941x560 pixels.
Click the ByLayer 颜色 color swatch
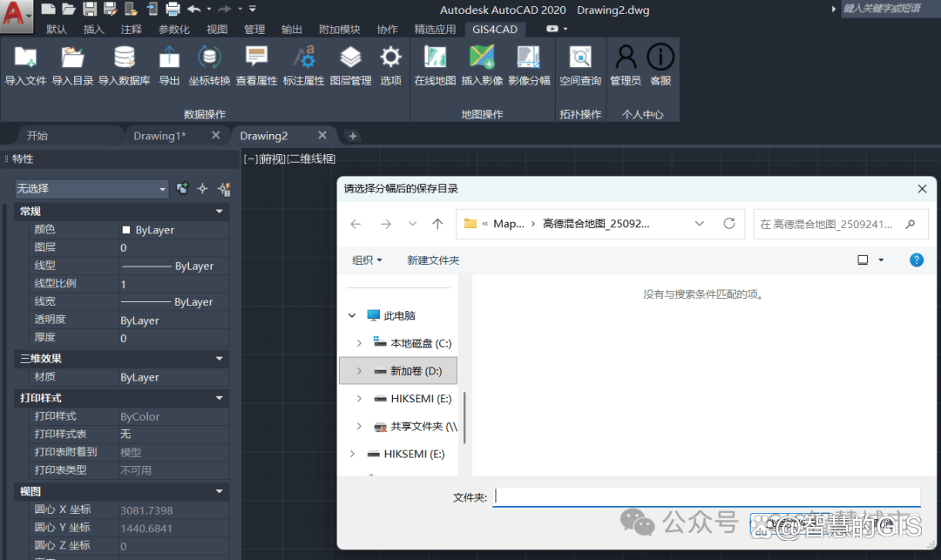point(126,230)
